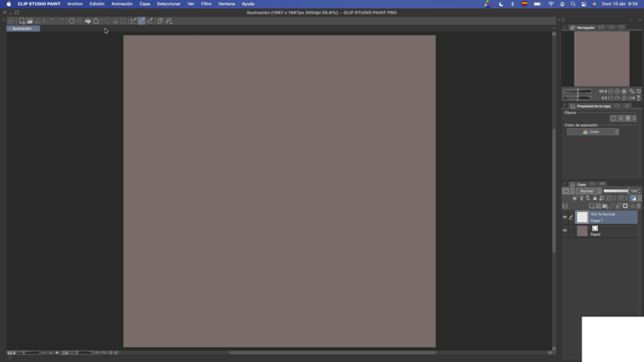644x362 pixels.
Task: Click the new vector layer icon
Action: [598, 206]
